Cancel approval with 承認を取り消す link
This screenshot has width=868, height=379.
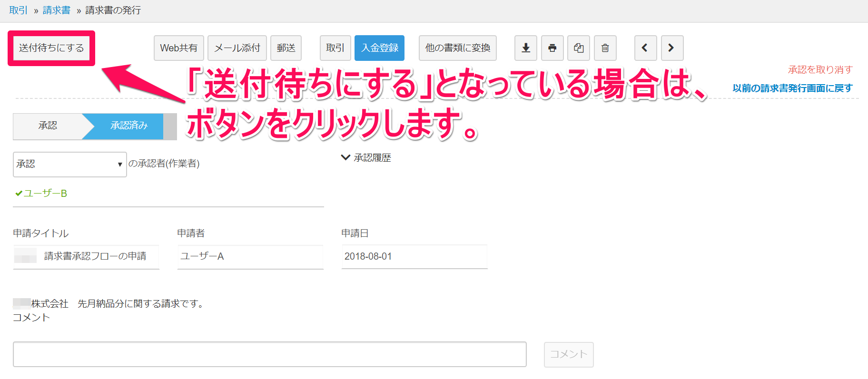[x=820, y=70]
